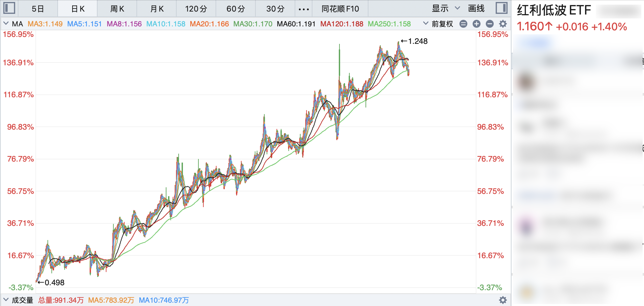Viewport: 644px width, 306px height.
Task: Select the 月K monthly tab
Action: (157, 9)
